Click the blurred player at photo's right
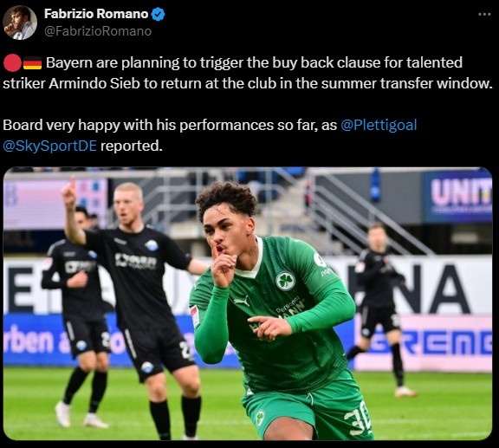 [x=379, y=308]
